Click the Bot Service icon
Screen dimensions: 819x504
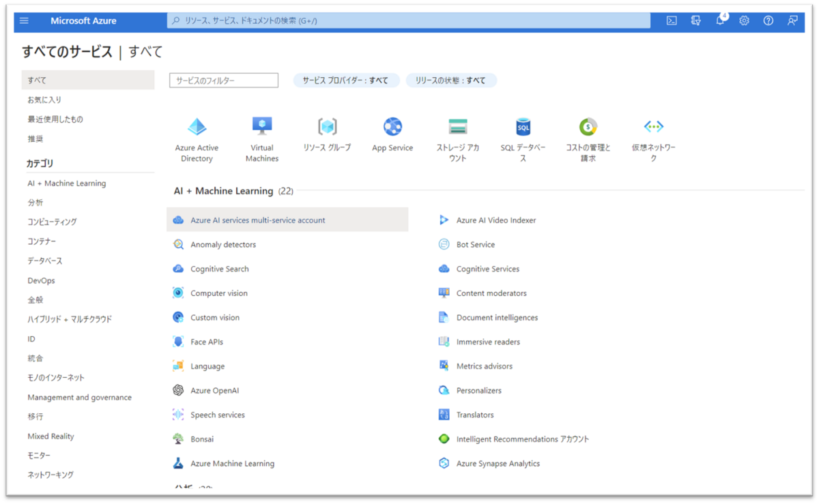(x=444, y=244)
